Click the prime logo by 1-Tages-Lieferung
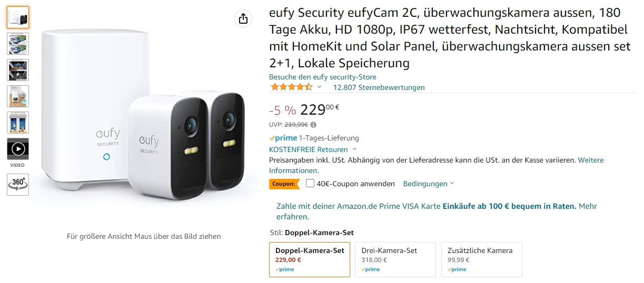The height and width of the screenshot is (283, 644). tap(283, 138)
